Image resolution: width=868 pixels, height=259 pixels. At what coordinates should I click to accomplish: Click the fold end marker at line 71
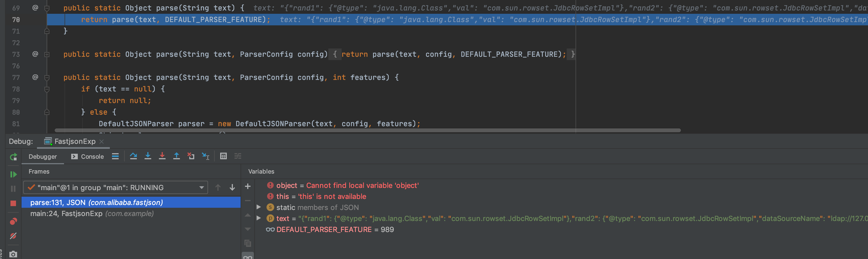coord(47,31)
